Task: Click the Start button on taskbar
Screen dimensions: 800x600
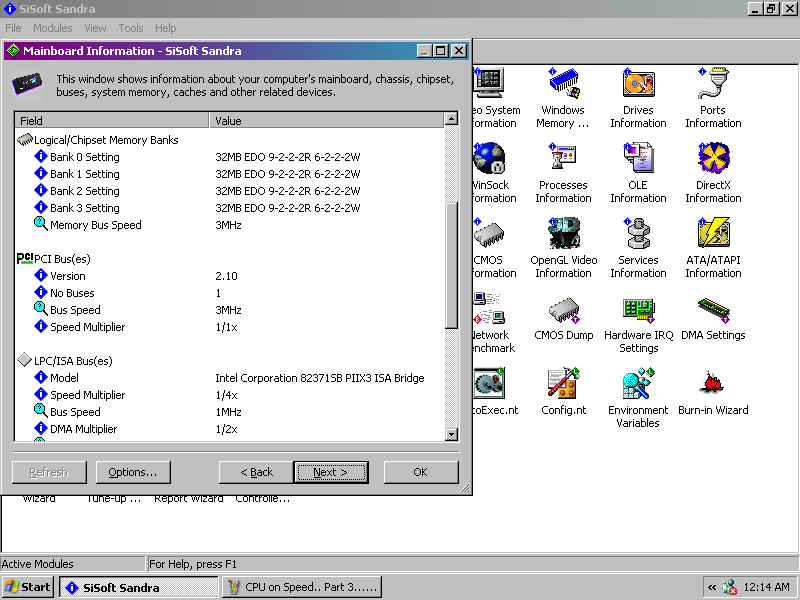Action: tap(28, 587)
